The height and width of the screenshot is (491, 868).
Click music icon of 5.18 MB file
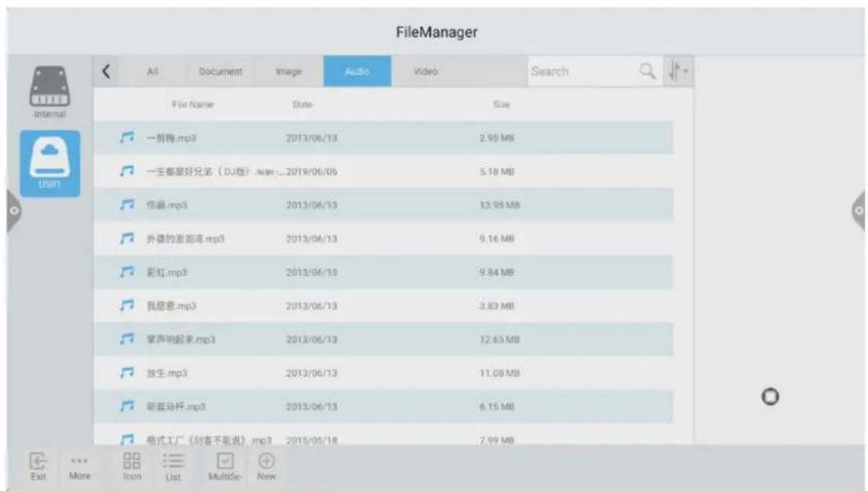click(127, 171)
